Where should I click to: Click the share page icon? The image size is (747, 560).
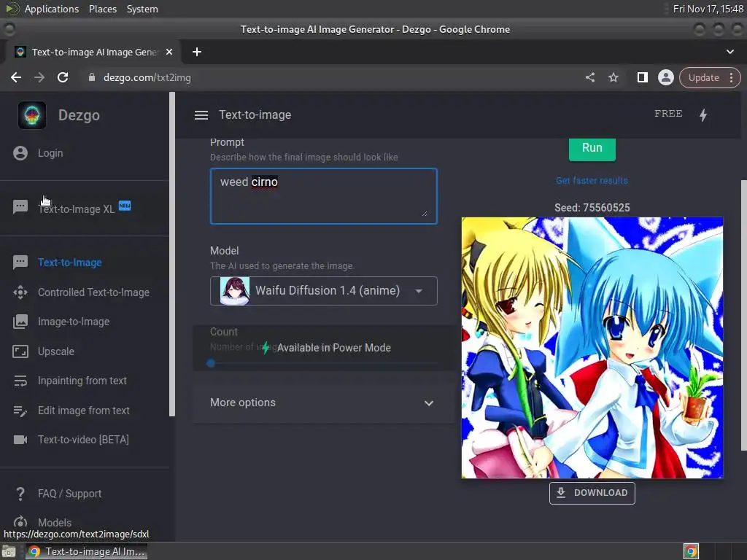tap(589, 77)
